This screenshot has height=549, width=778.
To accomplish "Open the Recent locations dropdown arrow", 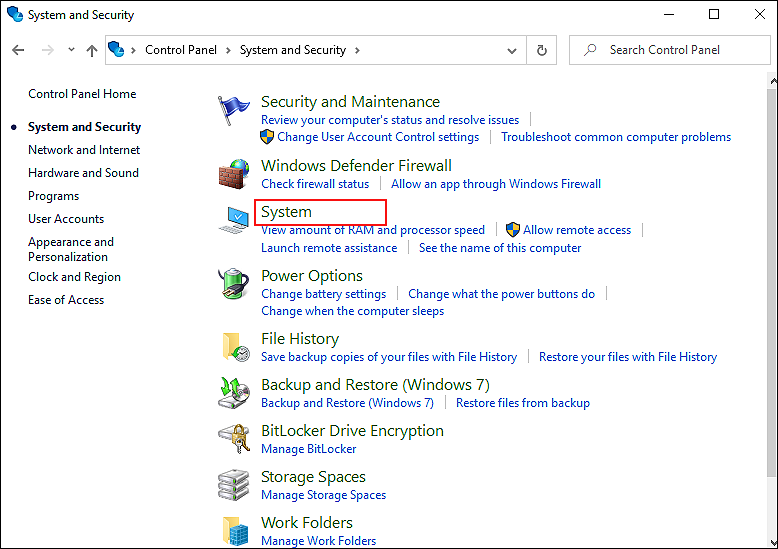I will click(71, 50).
